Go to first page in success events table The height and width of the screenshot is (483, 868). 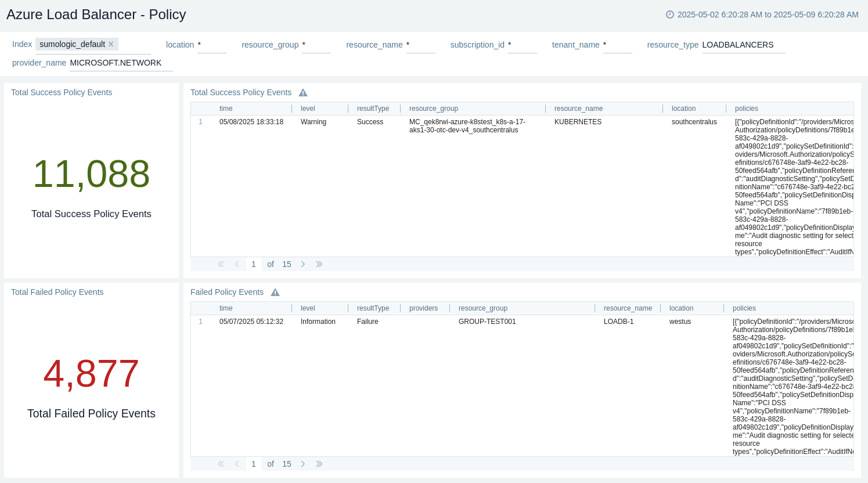pyautogui.click(x=221, y=264)
